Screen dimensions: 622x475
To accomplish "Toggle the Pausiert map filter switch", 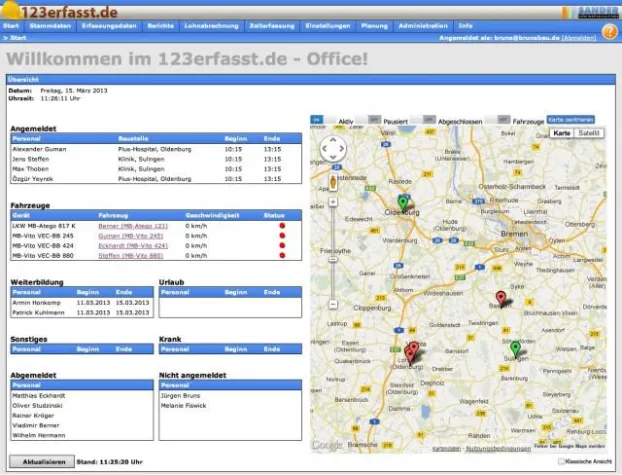I will point(374,119).
